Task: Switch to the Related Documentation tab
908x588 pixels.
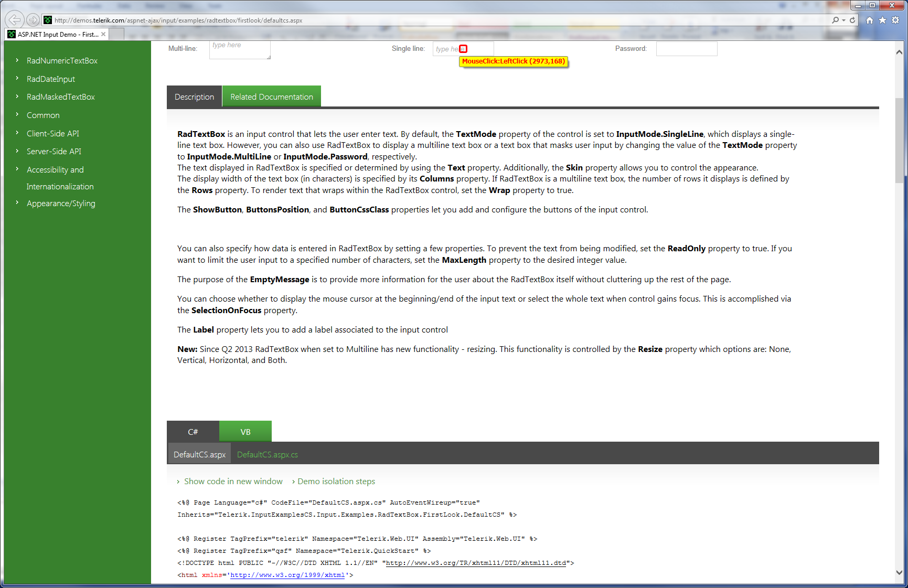Action: pyautogui.click(x=271, y=97)
